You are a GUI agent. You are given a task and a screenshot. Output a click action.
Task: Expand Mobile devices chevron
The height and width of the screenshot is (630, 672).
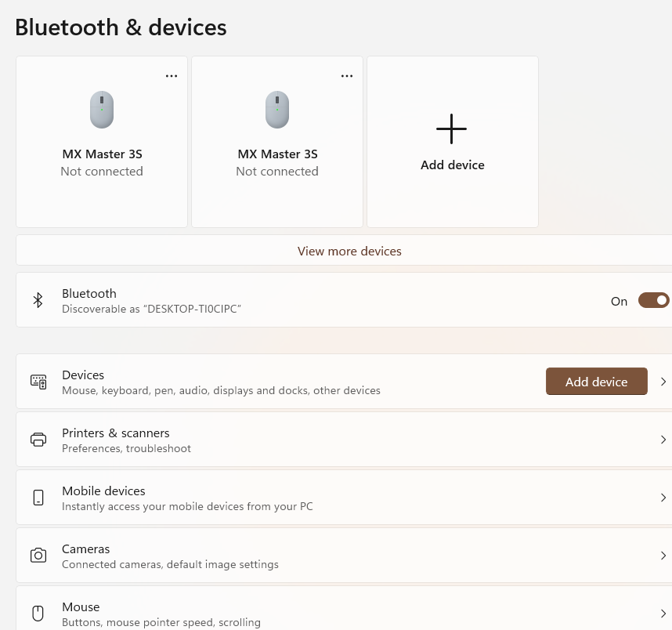[x=663, y=498]
